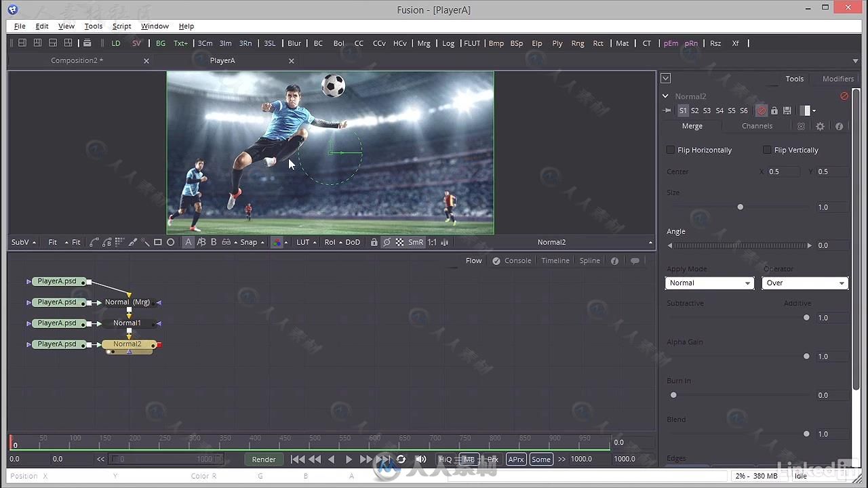Viewport: 868px width, 488px height.
Task: Toggle smooth resize (SmR) in viewer
Action: coord(416,242)
